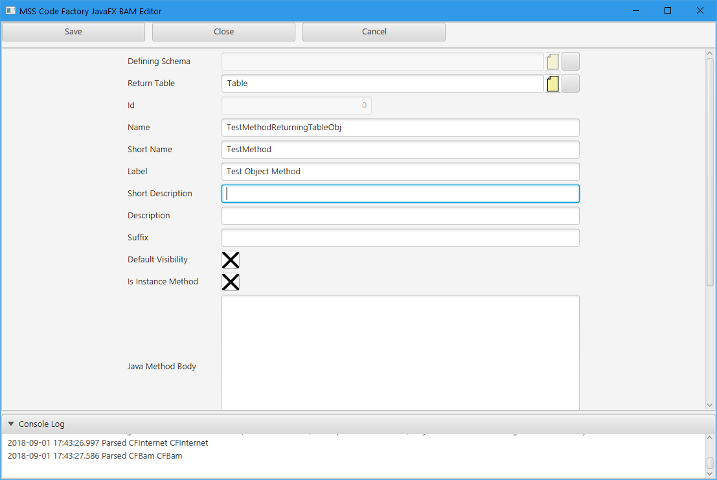This screenshot has height=480, width=717.
Task: Click inside the Java Method Body text area
Action: (x=400, y=352)
